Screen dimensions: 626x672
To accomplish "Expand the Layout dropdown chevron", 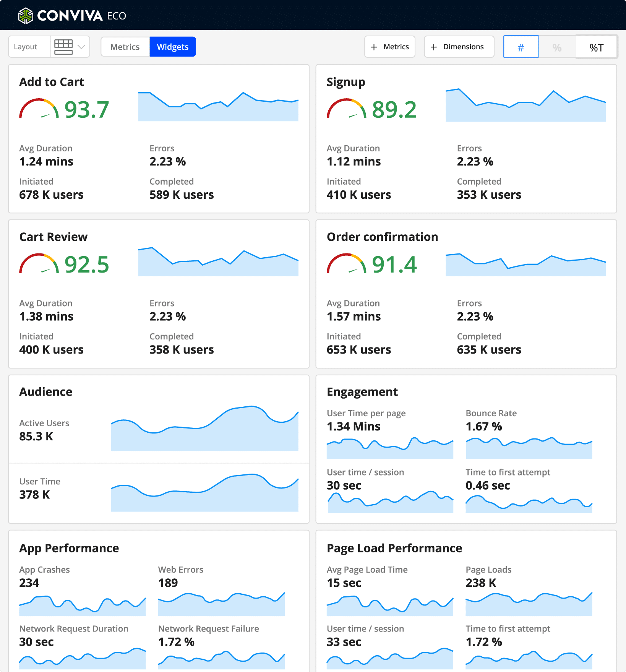I will click(81, 47).
